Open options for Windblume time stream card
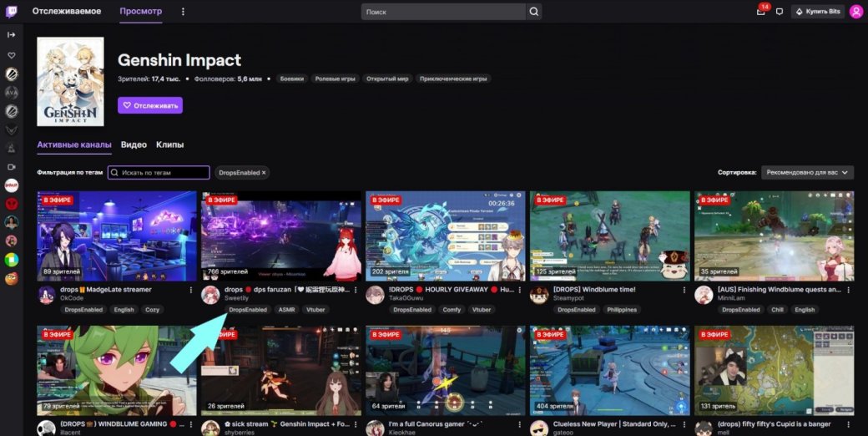 (684, 290)
